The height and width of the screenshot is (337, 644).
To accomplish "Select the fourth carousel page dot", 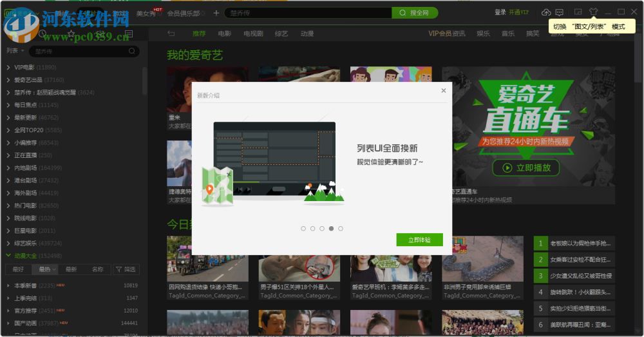I will [331, 229].
